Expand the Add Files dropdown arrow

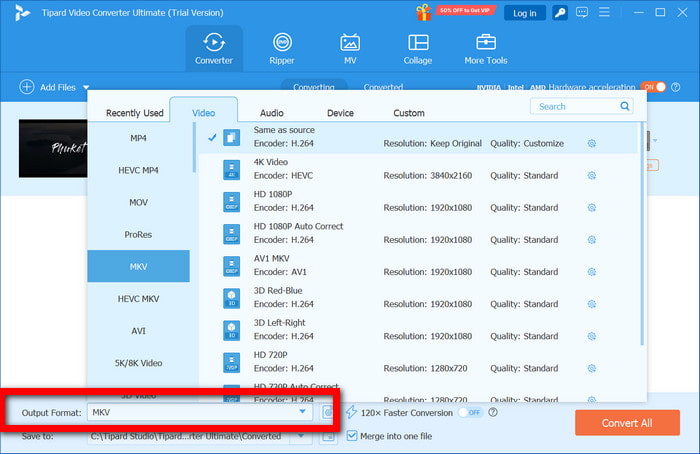pos(86,87)
